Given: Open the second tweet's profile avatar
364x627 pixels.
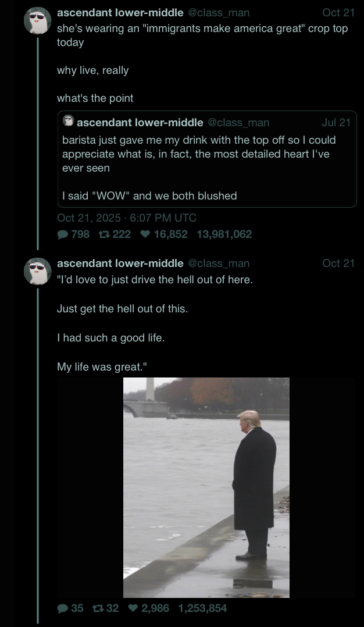Looking at the screenshot, I should [37, 272].
